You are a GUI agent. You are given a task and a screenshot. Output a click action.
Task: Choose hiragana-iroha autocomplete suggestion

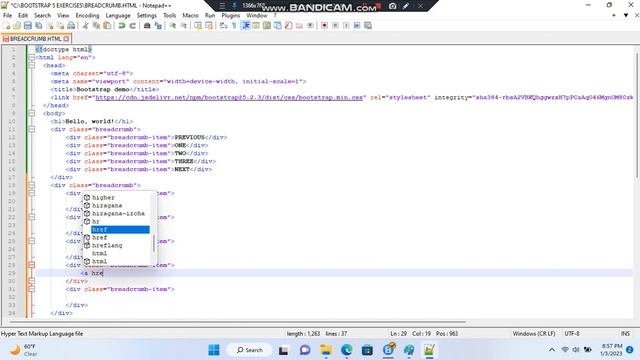[x=117, y=213]
